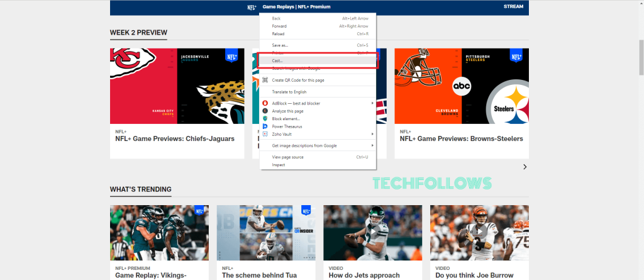The height and width of the screenshot is (280, 644).
Task: Click the page vertical scrollbar thumb
Action: [641, 57]
